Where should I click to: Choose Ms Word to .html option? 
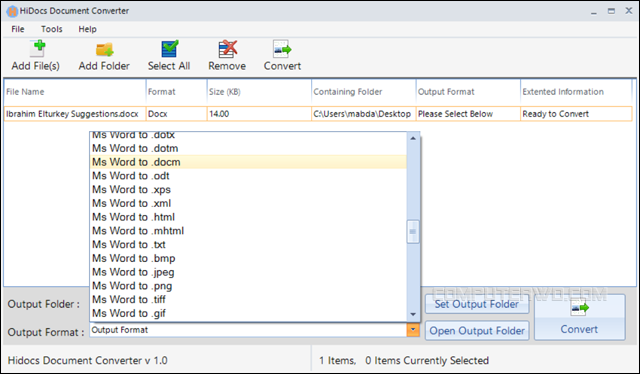tap(248, 217)
